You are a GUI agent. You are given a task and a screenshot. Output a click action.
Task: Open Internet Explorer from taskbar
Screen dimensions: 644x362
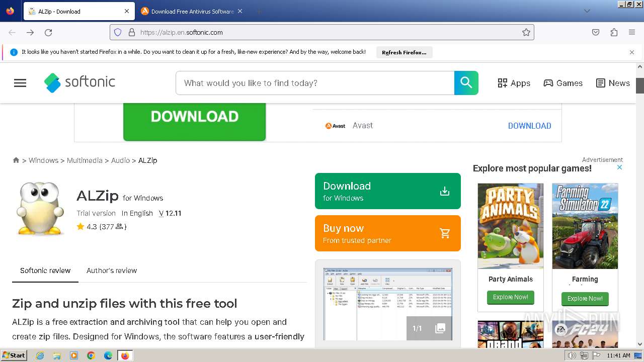pyautogui.click(x=40, y=355)
